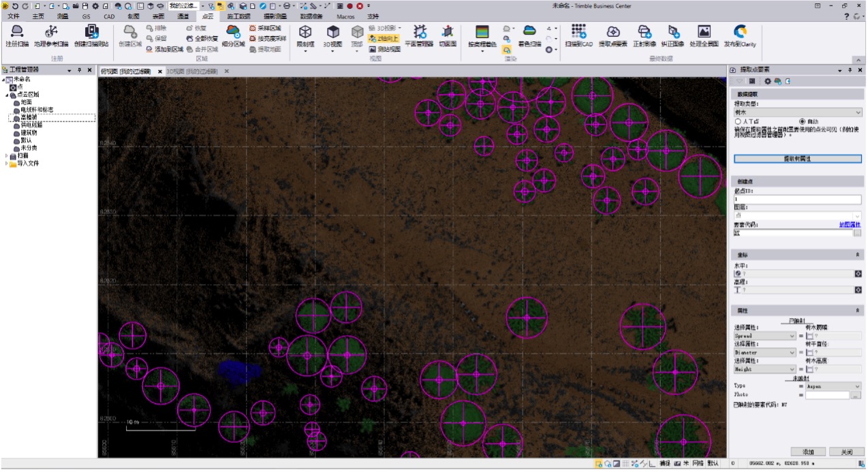
Task: Open the Height attribute dropdown
Action: pyautogui.click(x=764, y=369)
